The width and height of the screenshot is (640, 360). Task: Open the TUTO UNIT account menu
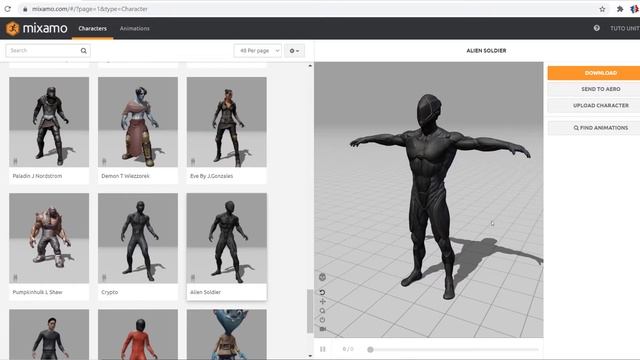pyautogui.click(x=625, y=28)
